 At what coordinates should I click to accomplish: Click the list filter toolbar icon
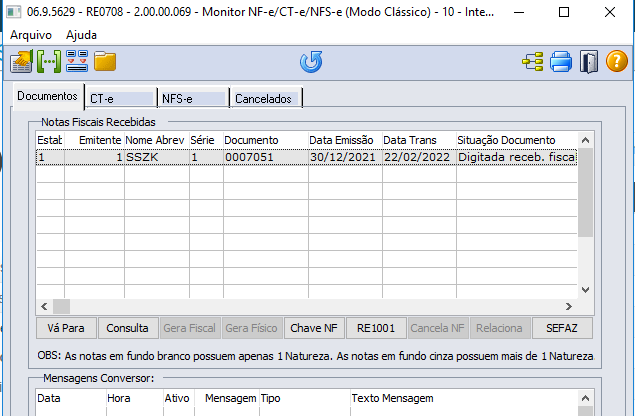(77, 62)
